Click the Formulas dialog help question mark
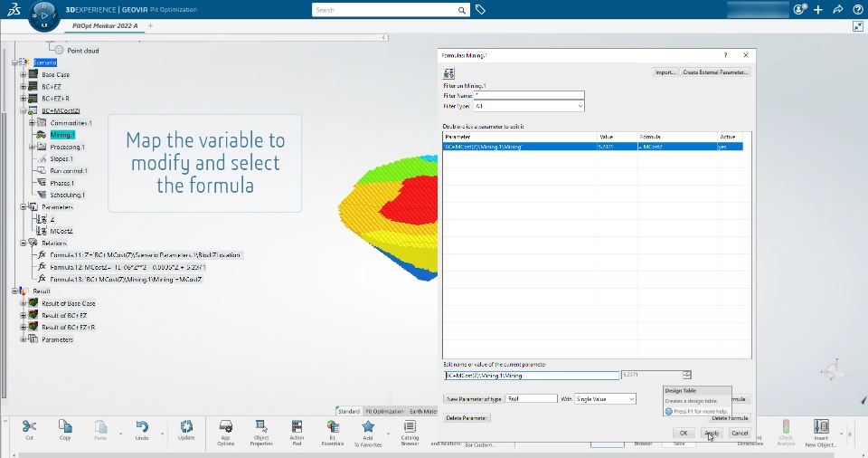This screenshot has height=458, width=868. pyautogui.click(x=726, y=55)
